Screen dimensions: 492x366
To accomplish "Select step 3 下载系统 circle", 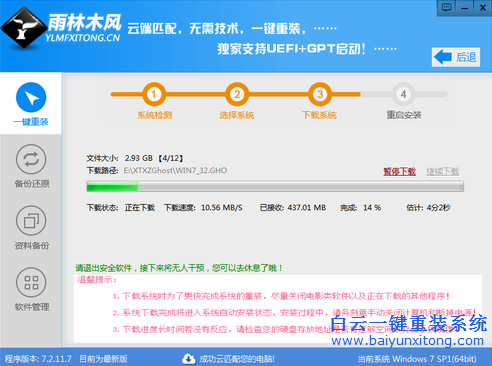I will tap(320, 94).
